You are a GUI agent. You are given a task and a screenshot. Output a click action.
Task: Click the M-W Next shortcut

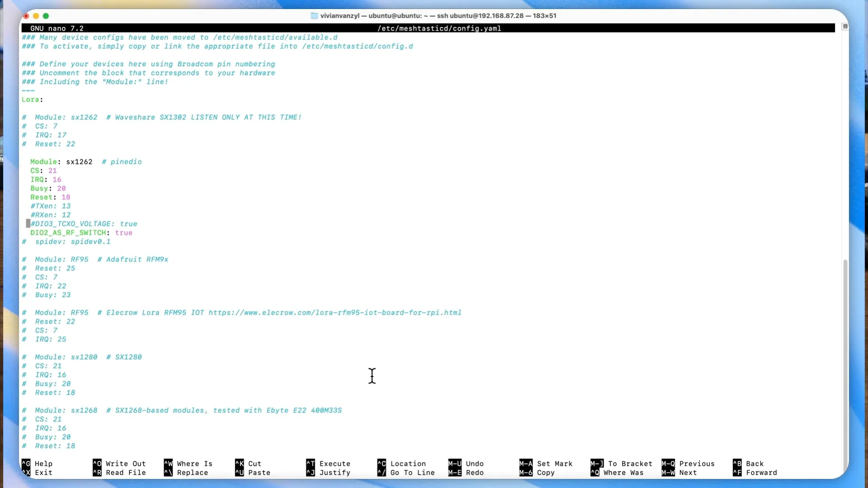(x=679, y=473)
